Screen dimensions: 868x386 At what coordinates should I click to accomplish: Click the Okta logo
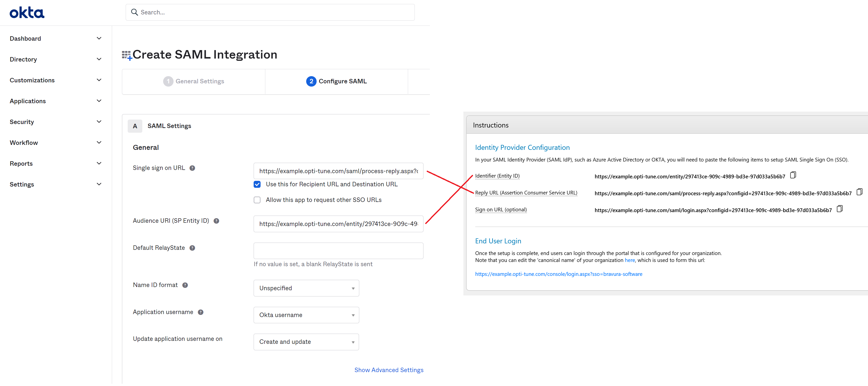pyautogui.click(x=27, y=13)
